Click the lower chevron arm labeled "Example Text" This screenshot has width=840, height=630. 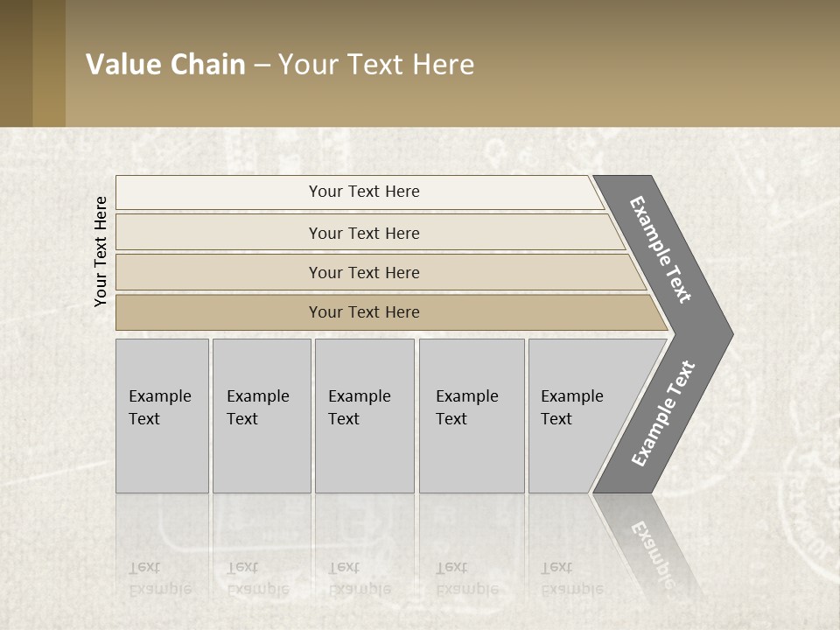click(x=662, y=414)
